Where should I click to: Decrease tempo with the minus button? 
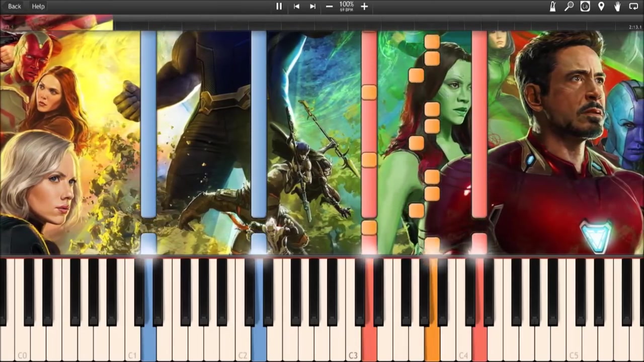pyautogui.click(x=329, y=7)
